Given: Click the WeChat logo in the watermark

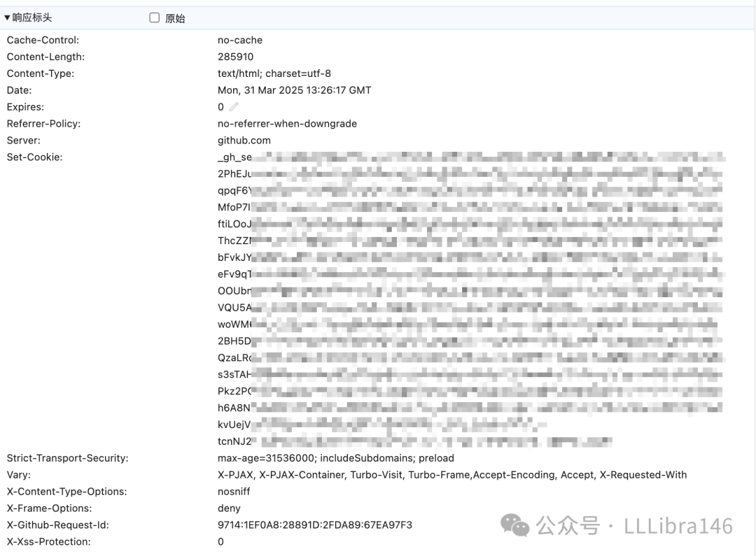Looking at the screenshot, I should click(x=515, y=525).
